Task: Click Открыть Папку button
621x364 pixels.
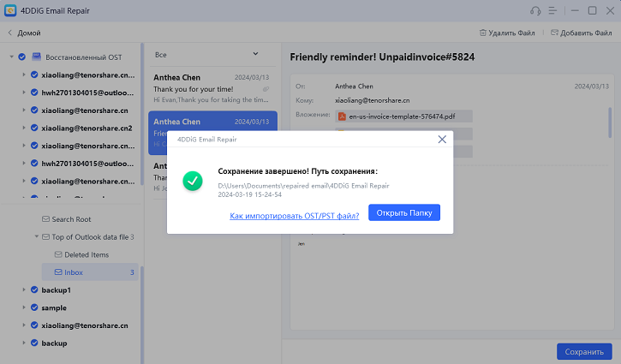Action: [404, 212]
